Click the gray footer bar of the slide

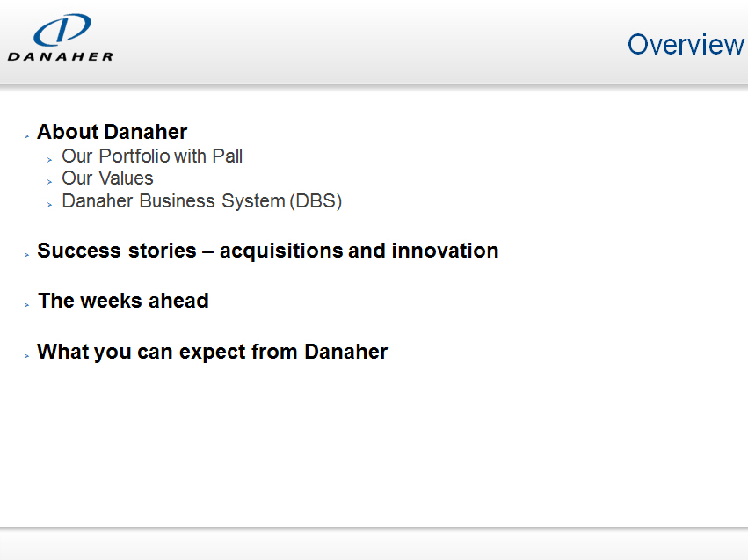point(374,544)
